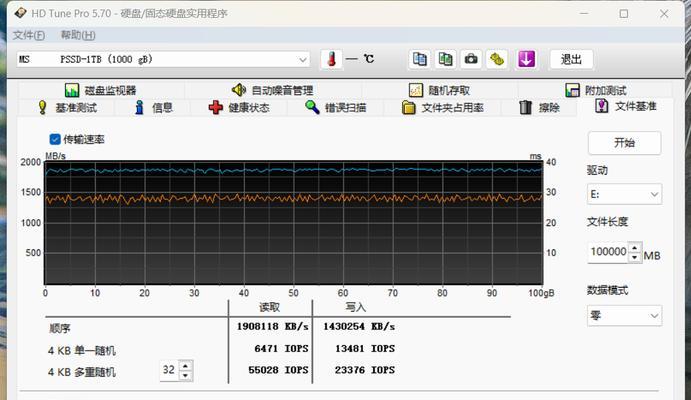Open the 健康状态 tab

point(239,107)
